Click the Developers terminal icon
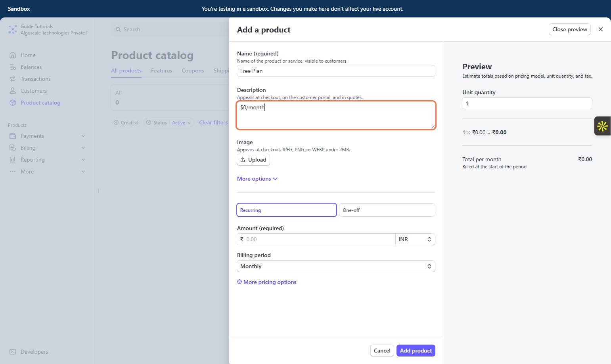Viewport: 611px width, 364px height. click(13, 352)
